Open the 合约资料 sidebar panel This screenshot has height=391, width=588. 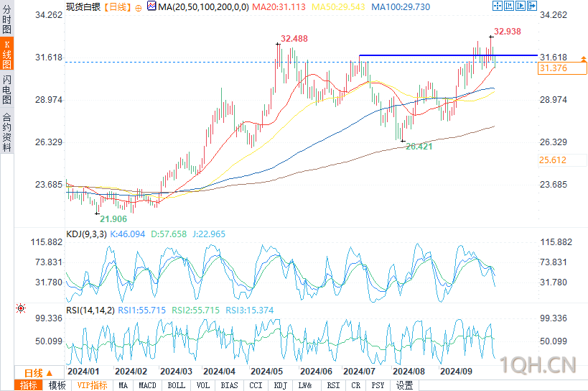point(6,132)
